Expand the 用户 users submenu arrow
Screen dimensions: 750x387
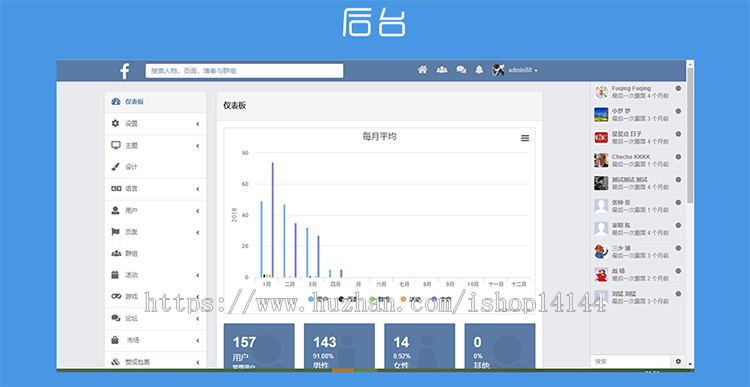pos(198,210)
